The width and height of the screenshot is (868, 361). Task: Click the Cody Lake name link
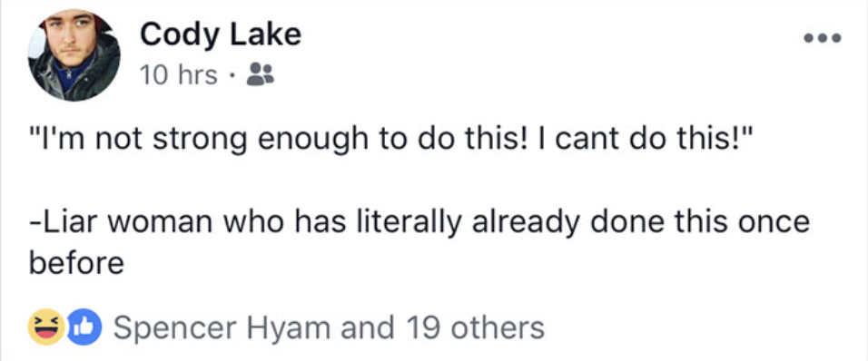(221, 35)
